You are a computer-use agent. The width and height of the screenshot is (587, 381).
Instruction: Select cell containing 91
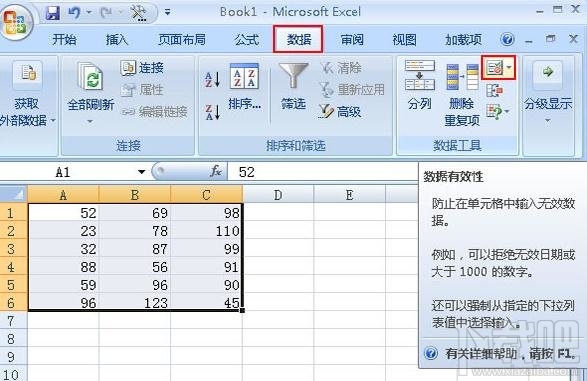point(206,266)
